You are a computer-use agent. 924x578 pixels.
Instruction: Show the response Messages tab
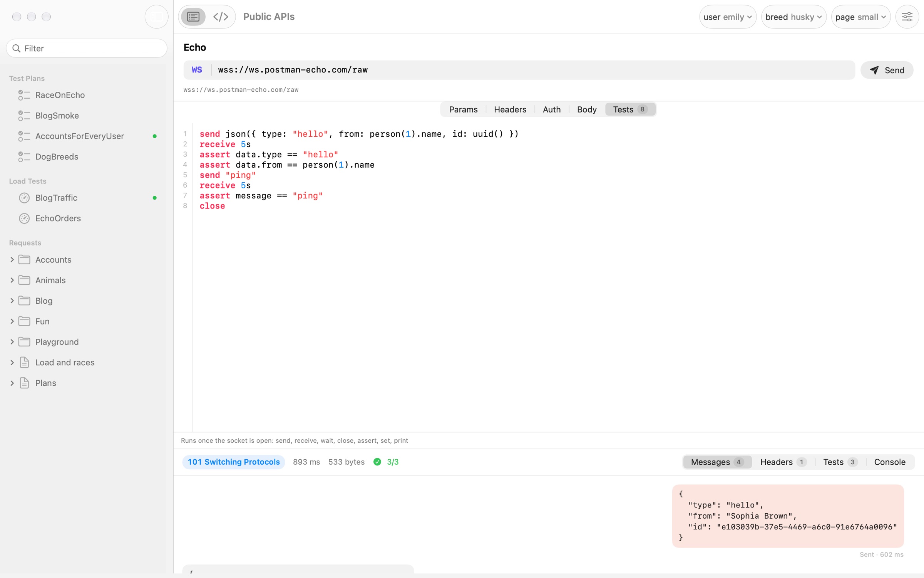tap(717, 462)
